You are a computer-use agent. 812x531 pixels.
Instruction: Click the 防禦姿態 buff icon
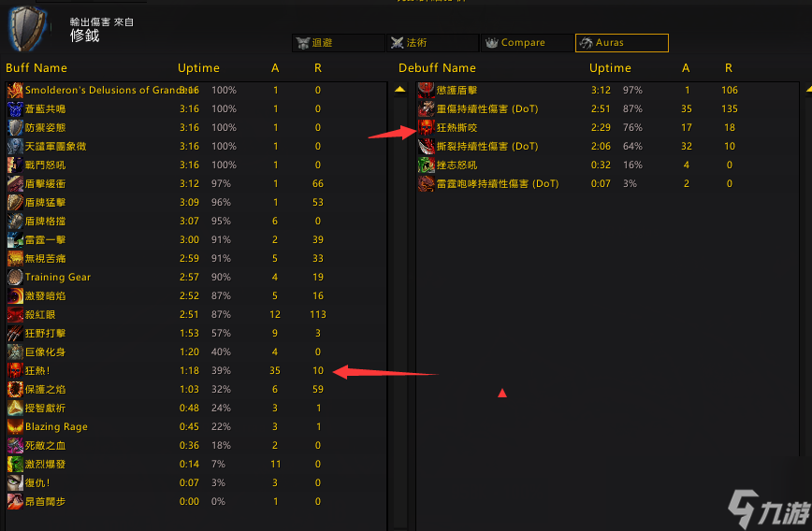pos(15,128)
